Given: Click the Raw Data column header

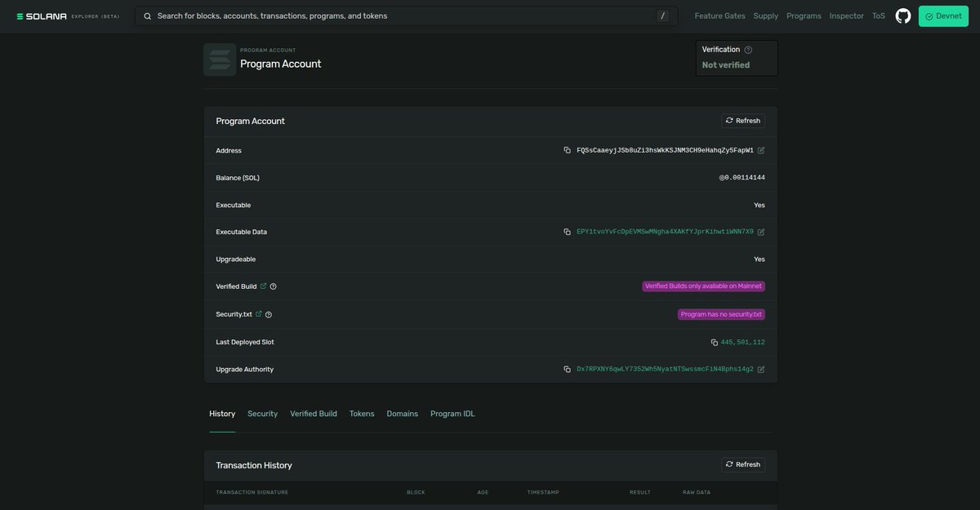Looking at the screenshot, I should tap(697, 492).
